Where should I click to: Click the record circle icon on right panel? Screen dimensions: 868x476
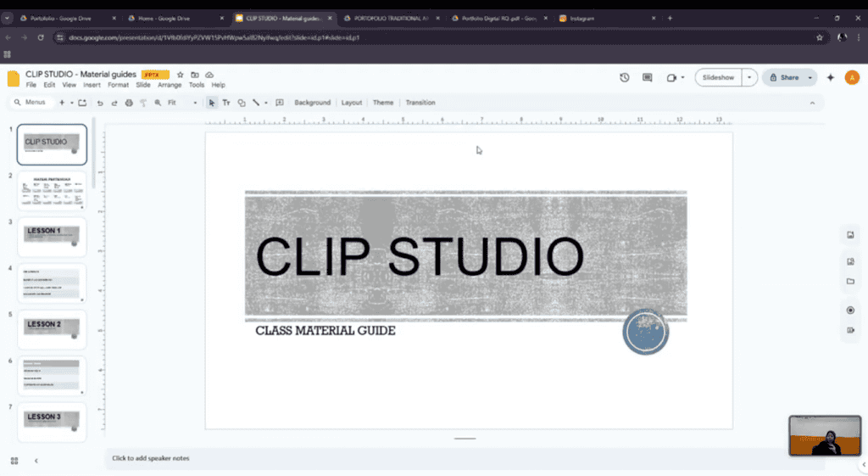[850, 311]
